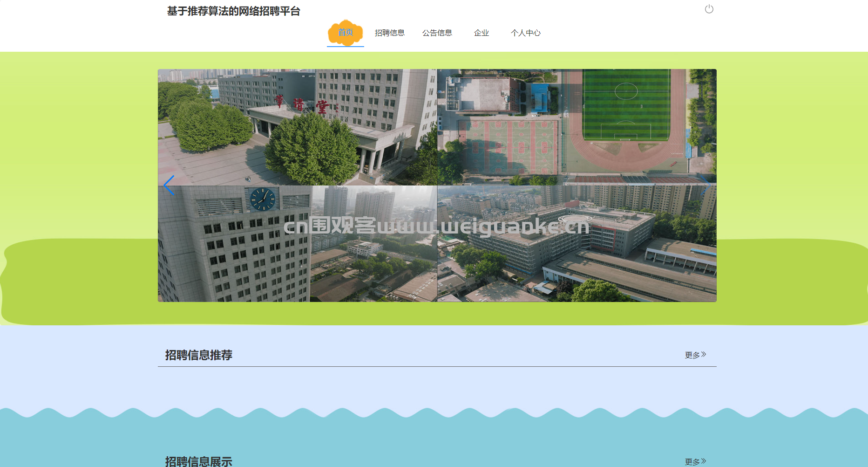Click 更多 in 招聘信息推荐 section
This screenshot has width=868, height=467.
692,355
